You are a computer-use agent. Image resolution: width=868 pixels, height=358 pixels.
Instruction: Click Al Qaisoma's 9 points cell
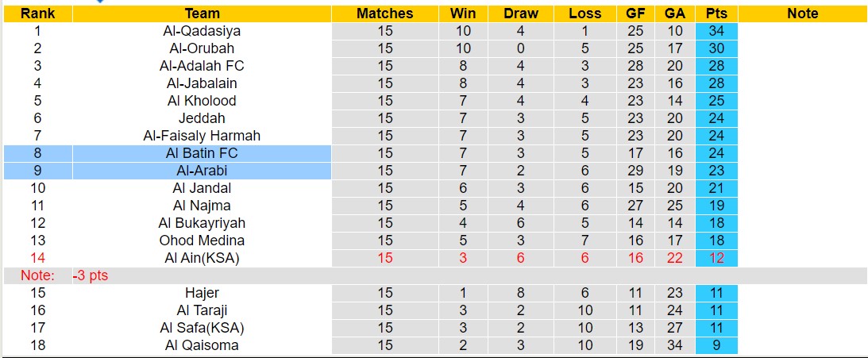pos(716,345)
